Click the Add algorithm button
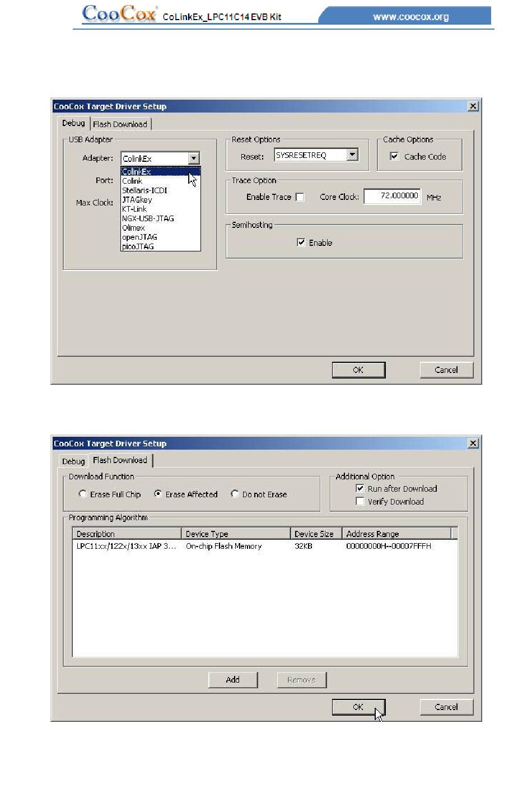Screen dimensions: 532x789 tap(233, 680)
